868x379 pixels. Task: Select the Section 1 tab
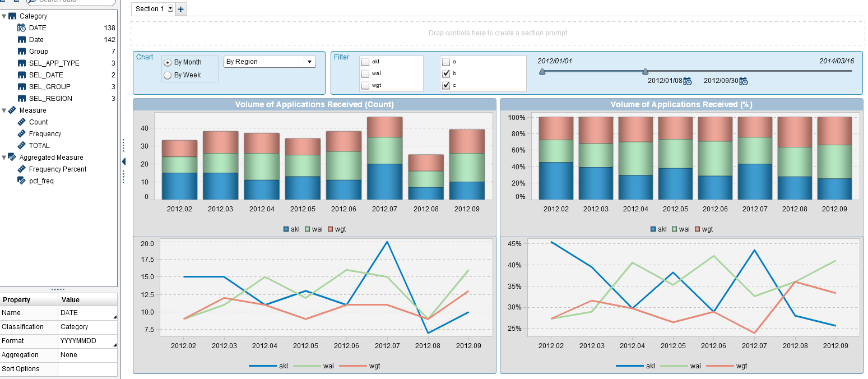point(148,8)
